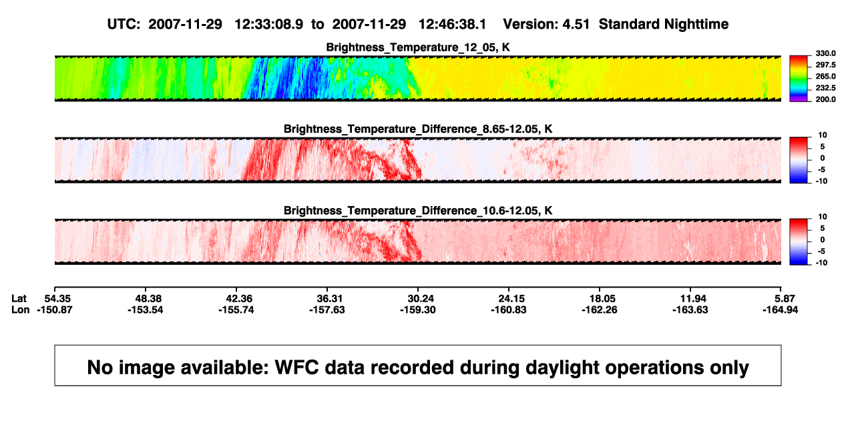Click the latitude value 18.05

pos(600,298)
